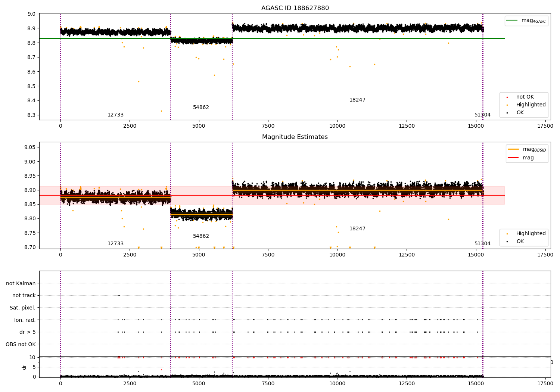Screen dimensions: 560x392
Task: Click the black 'not track' marker near 2100
Action: [x=119, y=296]
